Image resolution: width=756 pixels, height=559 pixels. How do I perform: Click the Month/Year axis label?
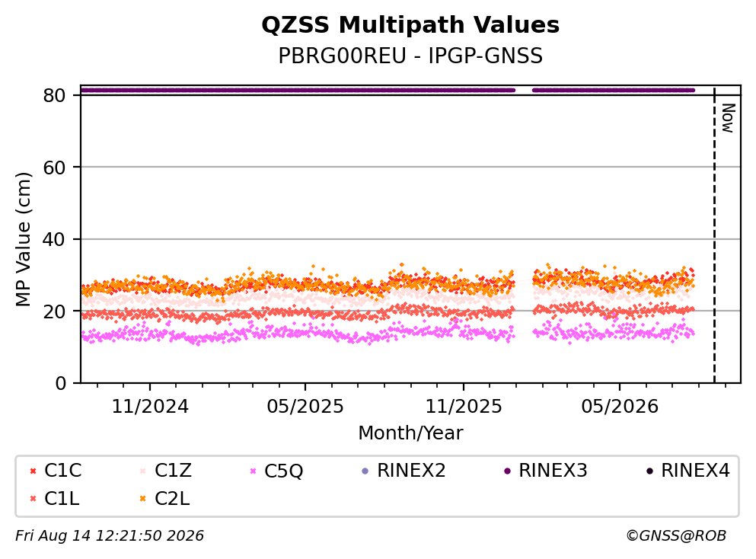pyautogui.click(x=410, y=433)
